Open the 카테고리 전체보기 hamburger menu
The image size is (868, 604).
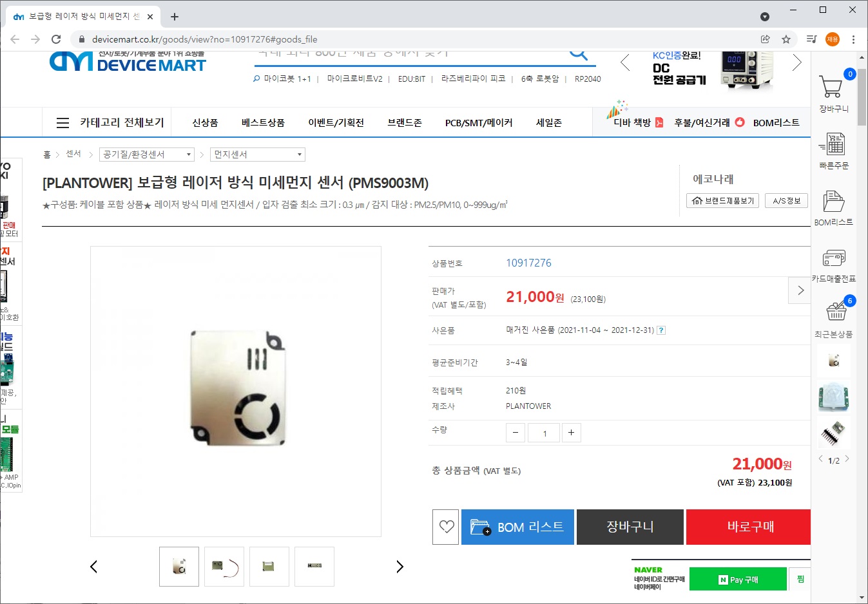pyautogui.click(x=63, y=122)
